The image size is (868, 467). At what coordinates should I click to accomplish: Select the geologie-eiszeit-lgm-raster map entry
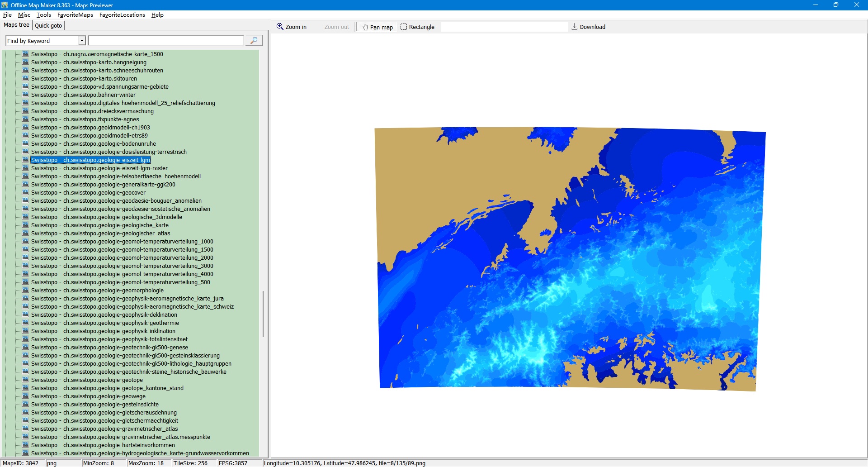(x=99, y=168)
